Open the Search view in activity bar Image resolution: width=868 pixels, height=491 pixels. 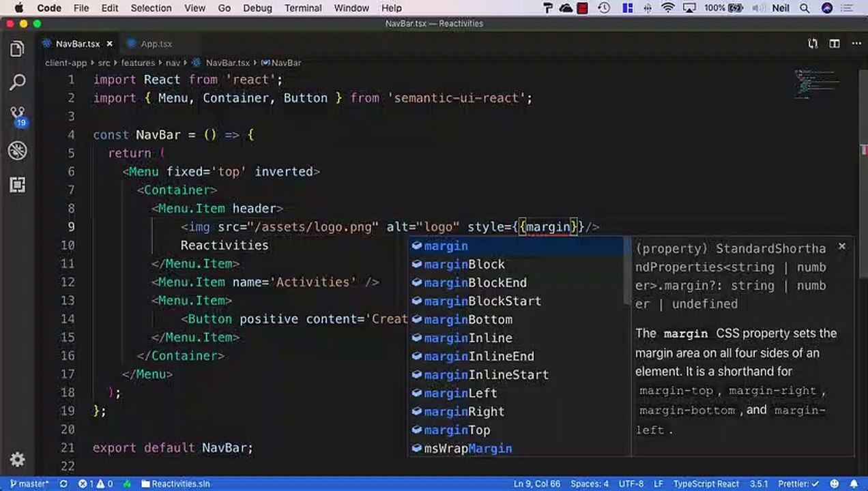[x=18, y=83]
